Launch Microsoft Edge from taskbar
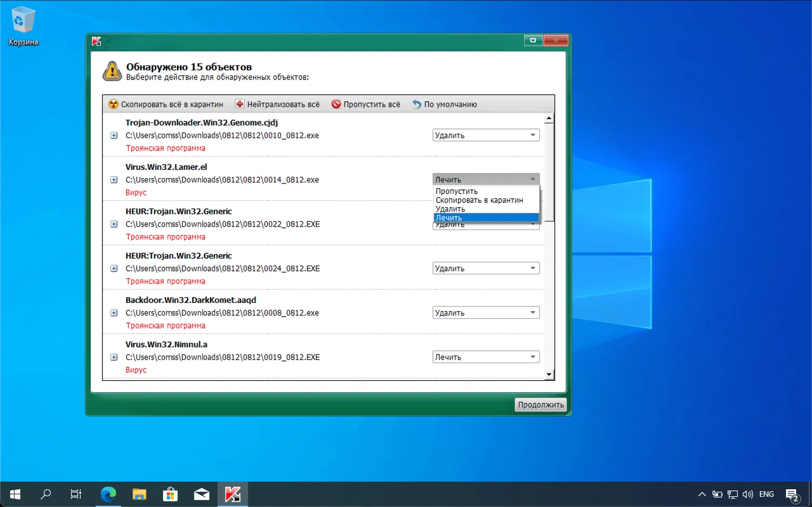Screen dimensions: 812x507 (x=108, y=494)
